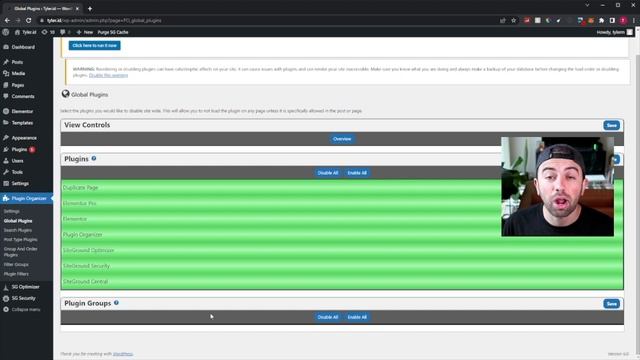Screen dimensions: 640x360
Task: Bookmark page with the star icon
Action: point(513,20)
